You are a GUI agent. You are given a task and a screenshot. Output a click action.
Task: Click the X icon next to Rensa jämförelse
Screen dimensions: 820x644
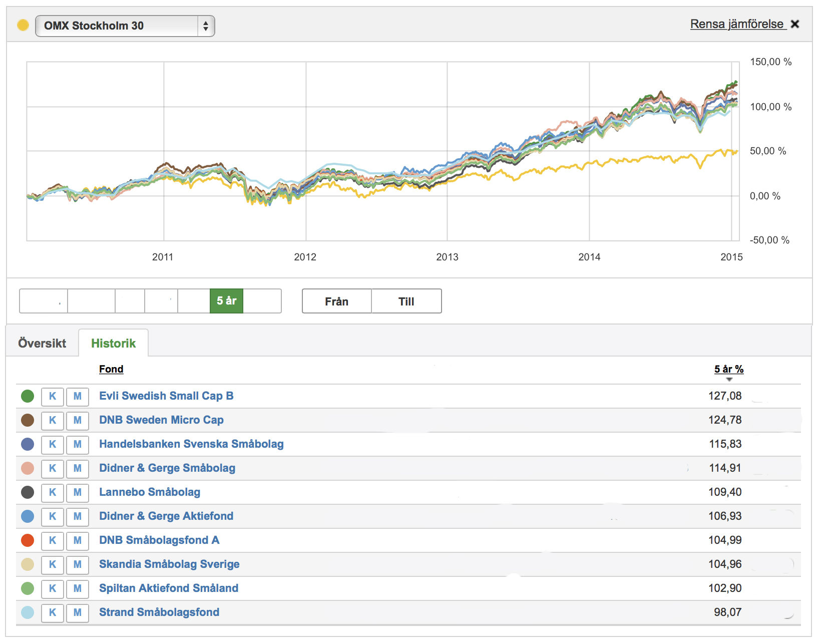(795, 24)
